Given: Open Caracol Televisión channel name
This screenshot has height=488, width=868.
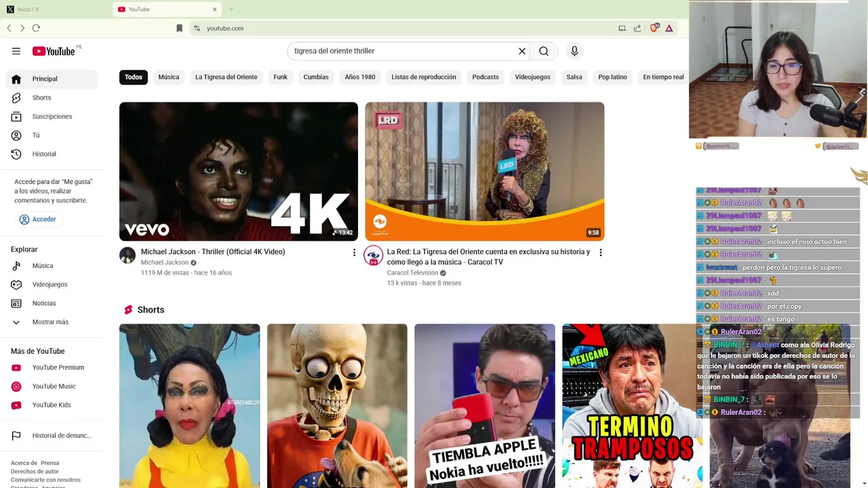Looking at the screenshot, I should point(413,273).
